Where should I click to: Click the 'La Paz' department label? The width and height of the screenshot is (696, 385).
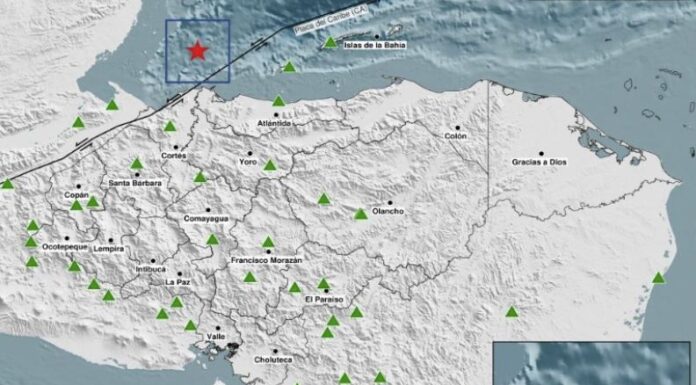[x=178, y=282]
